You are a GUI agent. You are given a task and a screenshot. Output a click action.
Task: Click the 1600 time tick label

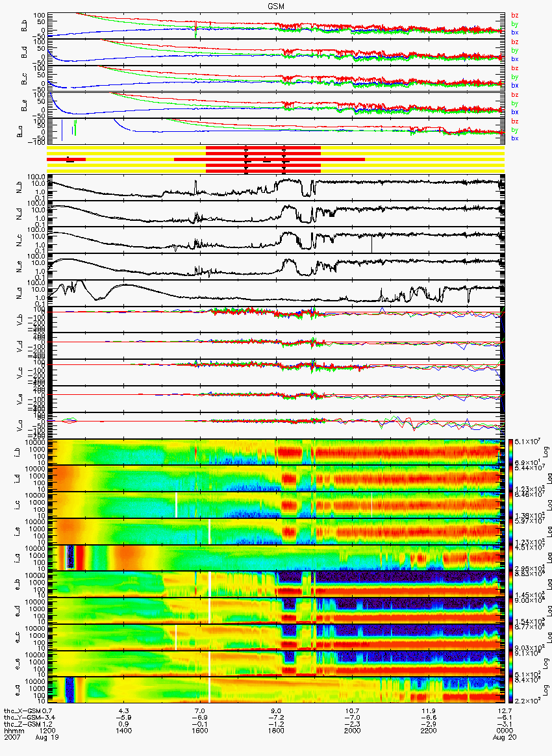click(200, 731)
